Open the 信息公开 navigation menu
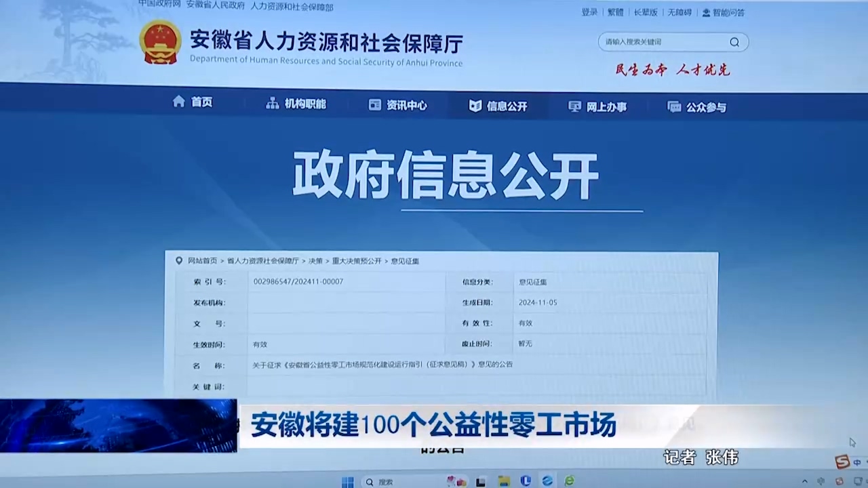The width and height of the screenshot is (868, 488). coord(498,106)
